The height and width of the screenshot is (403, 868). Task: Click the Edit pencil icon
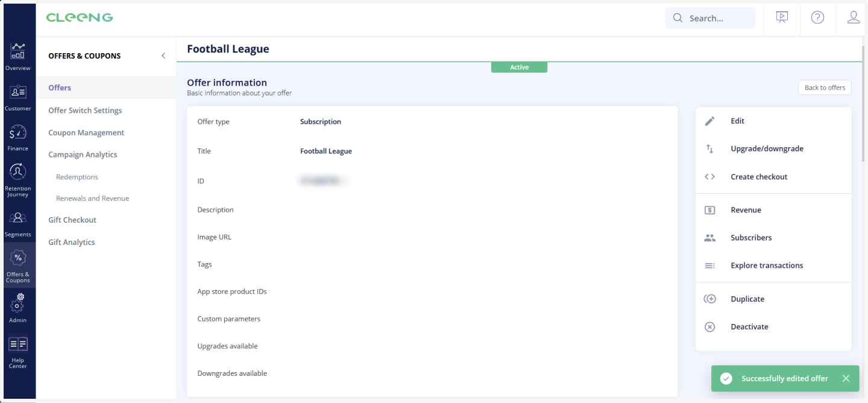[x=710, y=121]
